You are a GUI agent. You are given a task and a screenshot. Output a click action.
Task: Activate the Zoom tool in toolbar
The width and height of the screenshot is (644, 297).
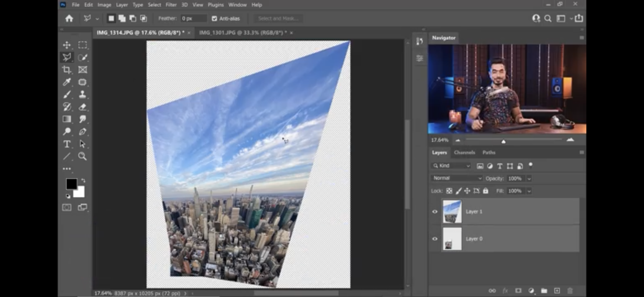click(82, 157)
